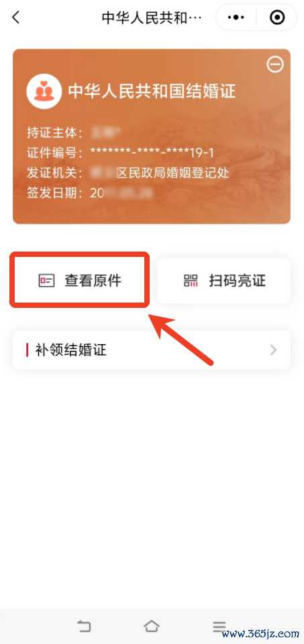
Task: Tap the couple heart logo on certificate card
Action: (x=41, y=91)
